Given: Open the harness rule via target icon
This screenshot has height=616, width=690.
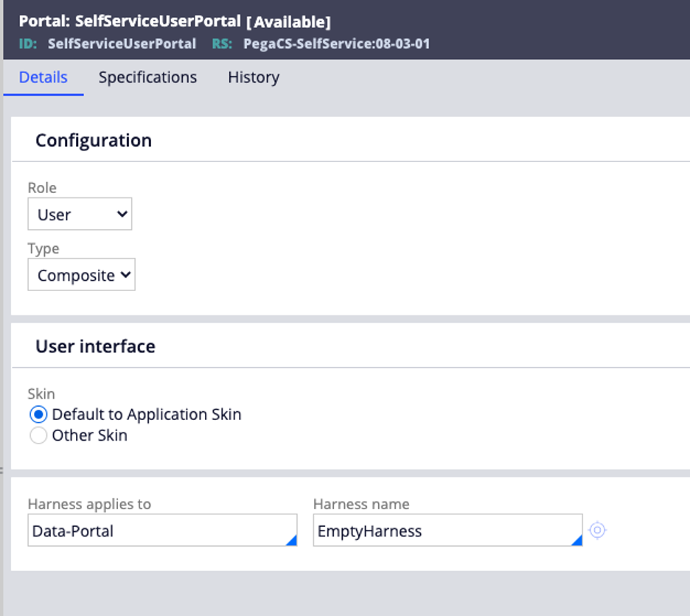Looking at the screenshot, I should pos(597,531).
